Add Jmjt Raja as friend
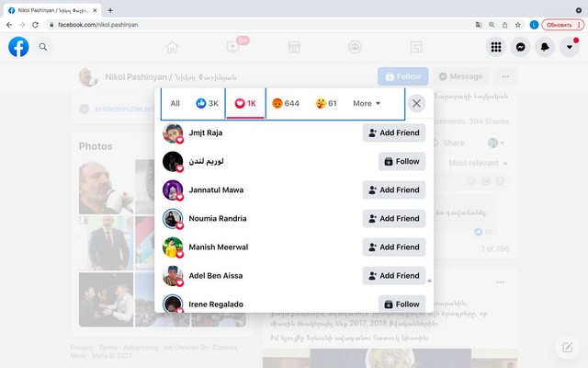 pyautogui.click(x=394, y=132)
